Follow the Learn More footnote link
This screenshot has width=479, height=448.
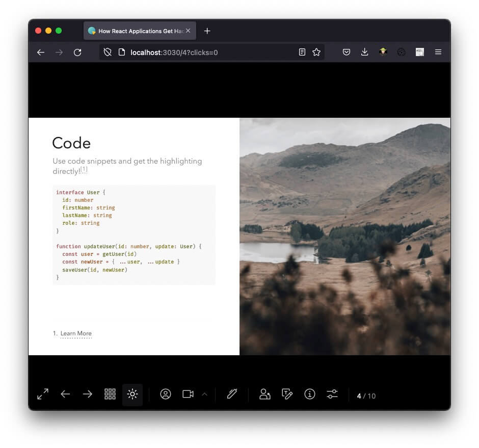click(x=76, y=333)
